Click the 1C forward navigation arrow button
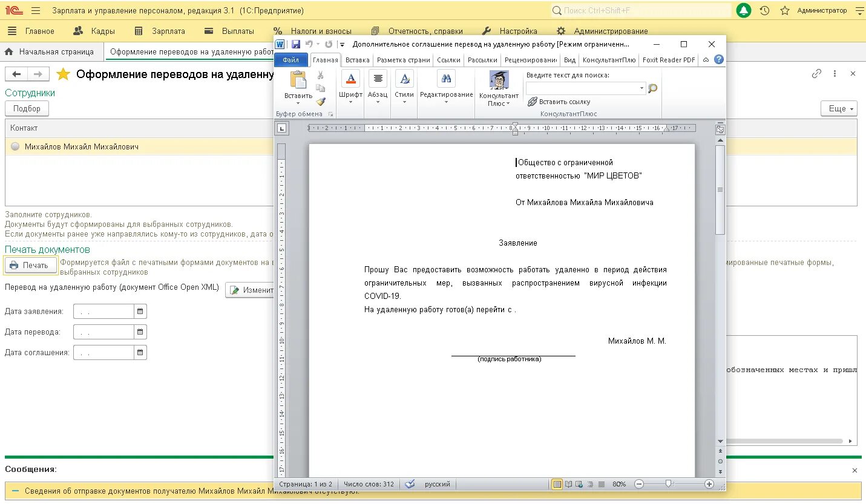 [38, 74]
